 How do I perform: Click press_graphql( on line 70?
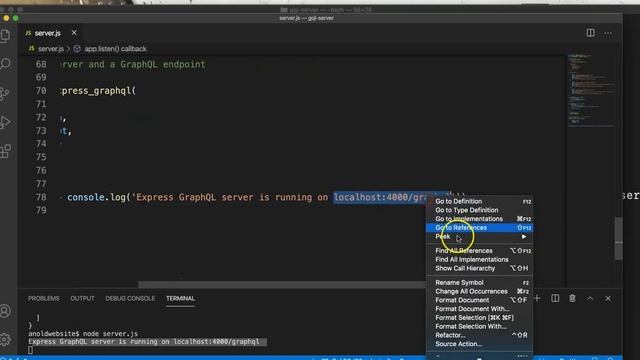[x=98, y=91]
